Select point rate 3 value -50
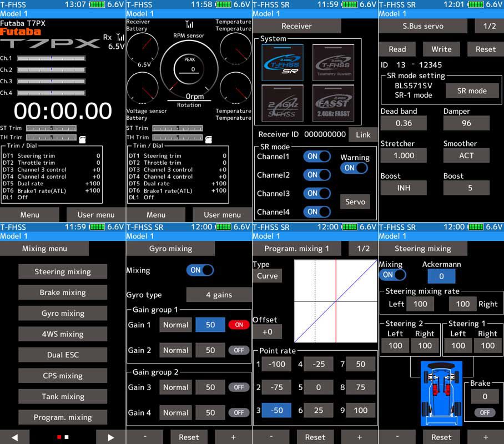 point(276,410)
